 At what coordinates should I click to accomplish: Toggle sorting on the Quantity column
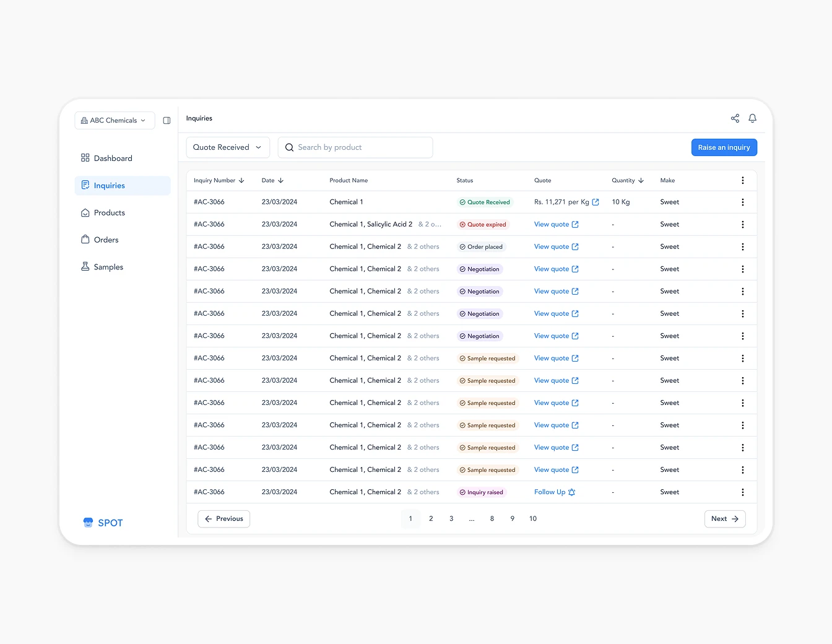[643, 180]
